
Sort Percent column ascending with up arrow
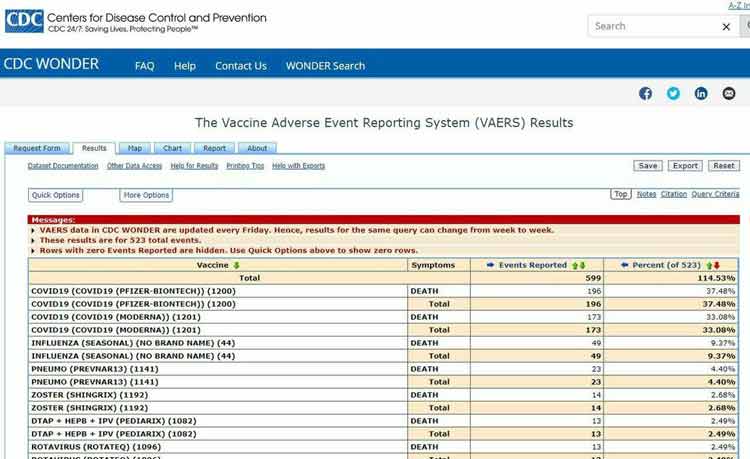[x=709, y=265]
